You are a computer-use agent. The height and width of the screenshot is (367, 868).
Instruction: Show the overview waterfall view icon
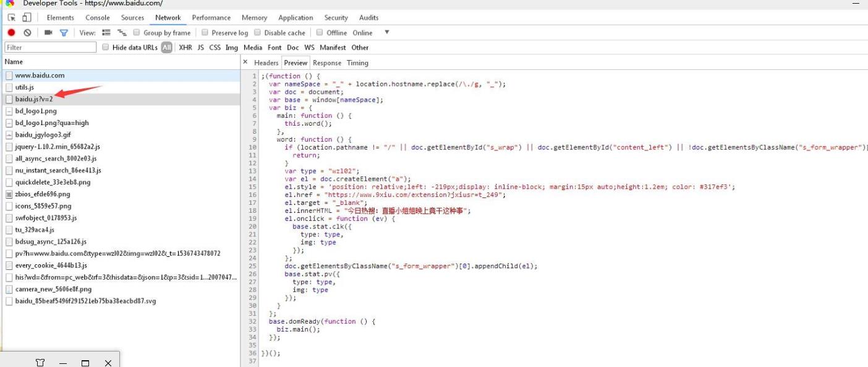click(x=122, y=33)
